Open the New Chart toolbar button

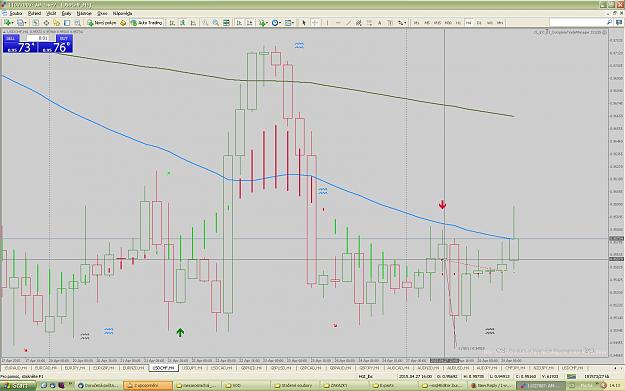9,23
